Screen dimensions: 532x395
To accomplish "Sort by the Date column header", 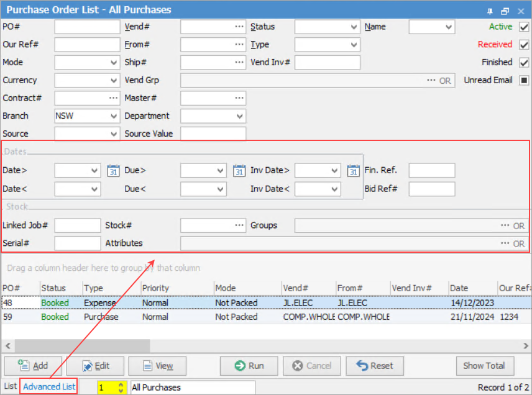I will click(472, 288).
